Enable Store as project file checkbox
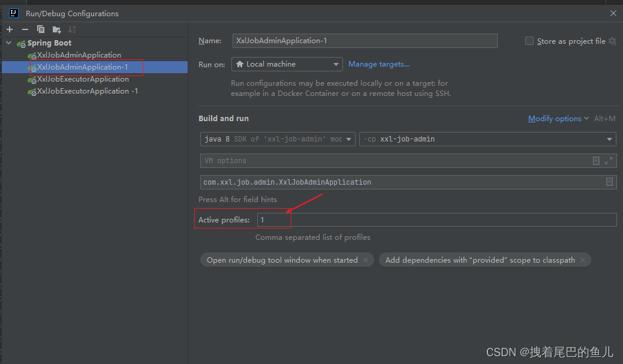The height and width of the screenshot is (364, 623). [x=529, y=41]
